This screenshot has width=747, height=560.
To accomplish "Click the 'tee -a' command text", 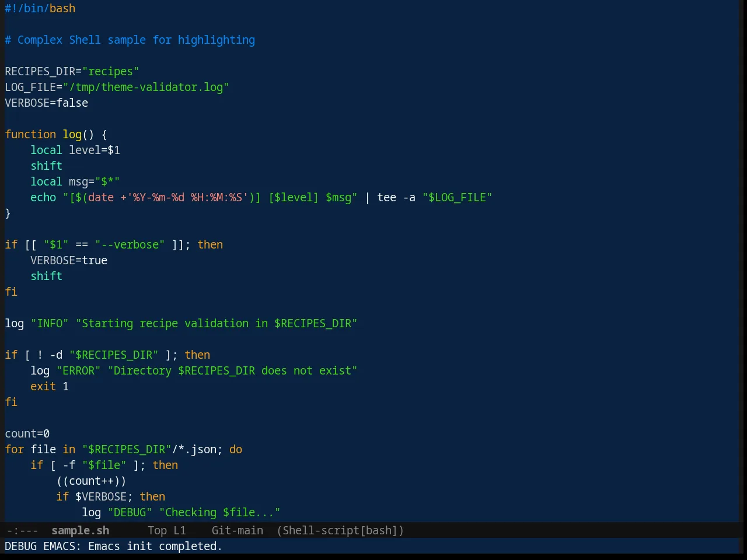I will pyautogui.click(x=396, y=197).
